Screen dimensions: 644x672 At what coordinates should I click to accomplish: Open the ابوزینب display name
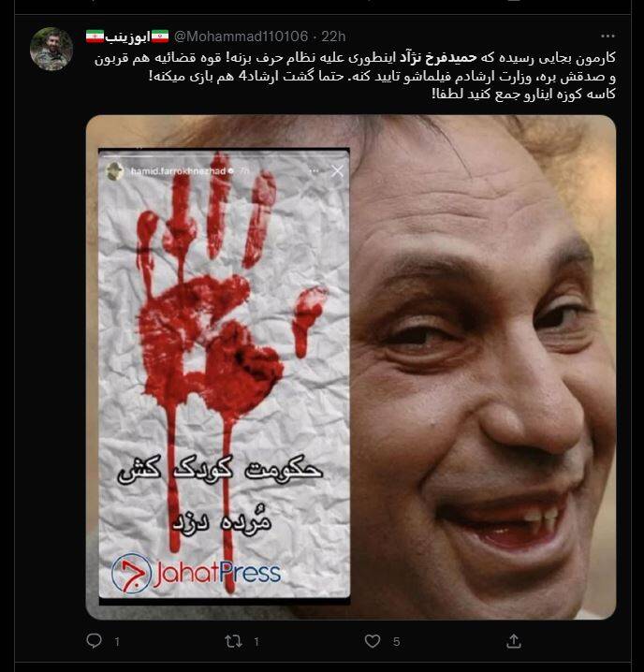[x=127, y=37]
